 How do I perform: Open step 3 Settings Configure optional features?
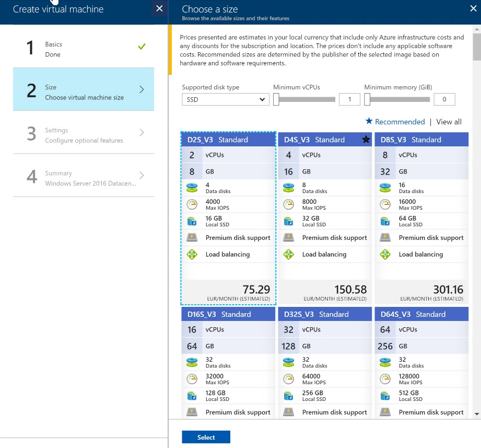click(x=84, y=132)
